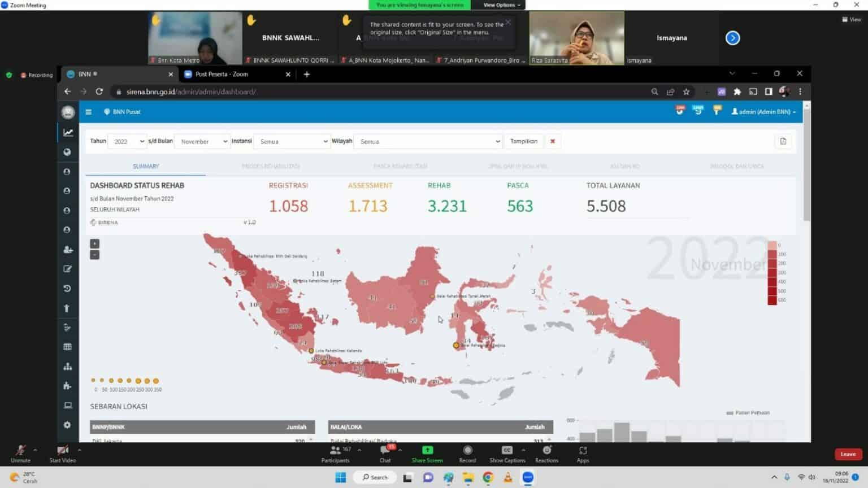This screenshot has width=868, height=488.
Task: Open Instansi Semua dropdown
Action: 292,142
